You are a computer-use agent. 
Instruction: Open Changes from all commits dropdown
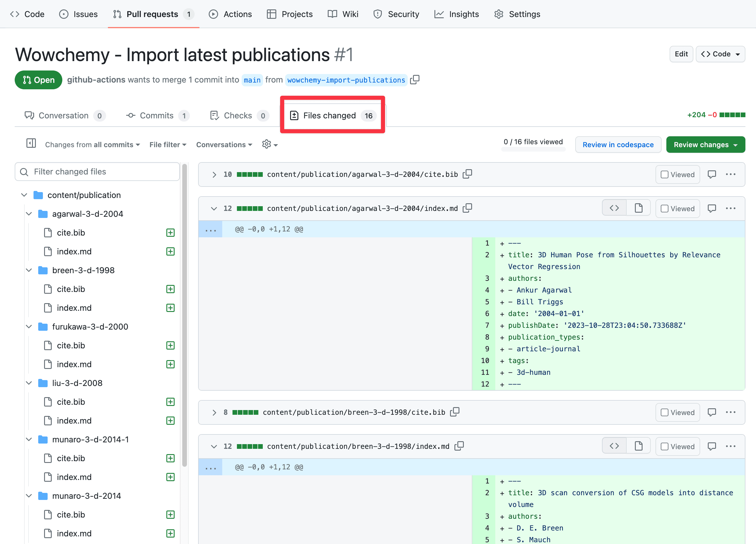pyautogui.click(x=92, y=145)
